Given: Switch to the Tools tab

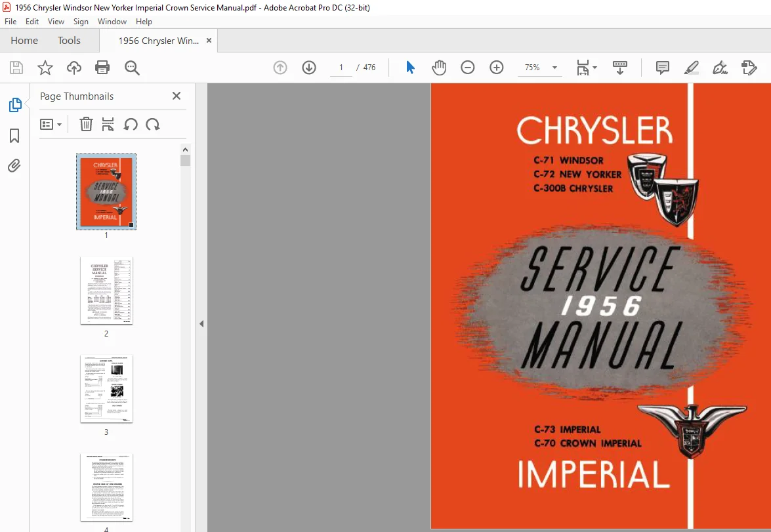Looking at the screenshot, I should pyautogui.click(x=69, y=40).
